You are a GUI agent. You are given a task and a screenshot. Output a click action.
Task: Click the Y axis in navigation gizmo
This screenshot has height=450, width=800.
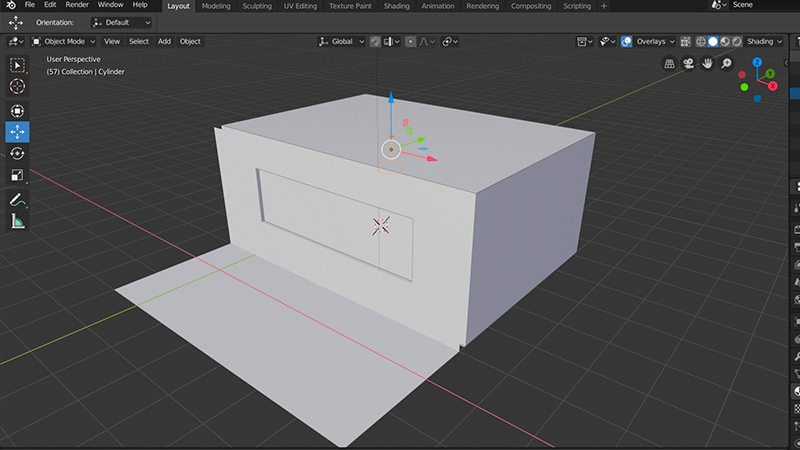[770, 74]
